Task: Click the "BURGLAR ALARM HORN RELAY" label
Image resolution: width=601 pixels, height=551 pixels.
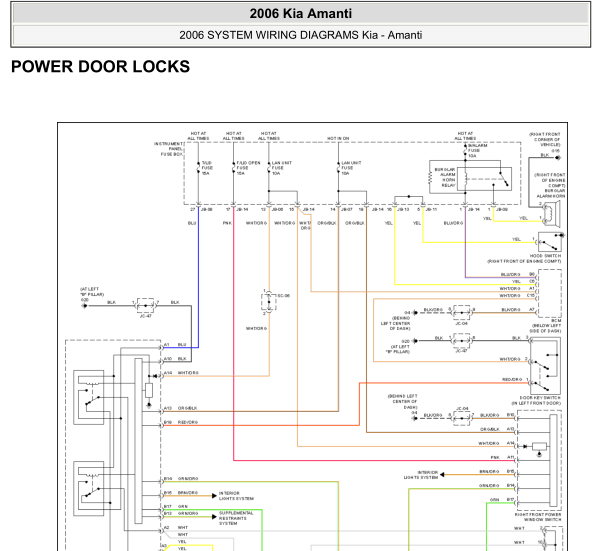Action: pos(445,177)
